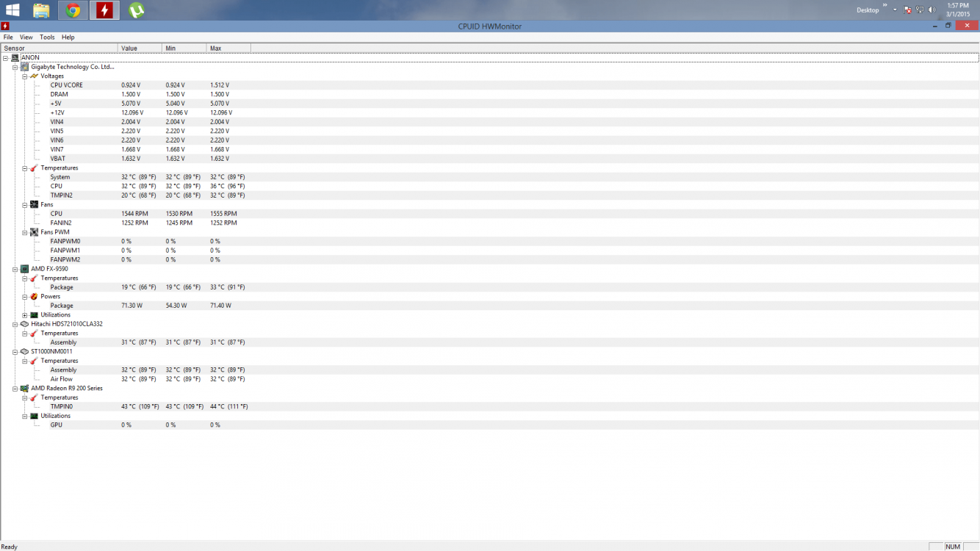Click the computer icon beside ANON

pos(15,57)
